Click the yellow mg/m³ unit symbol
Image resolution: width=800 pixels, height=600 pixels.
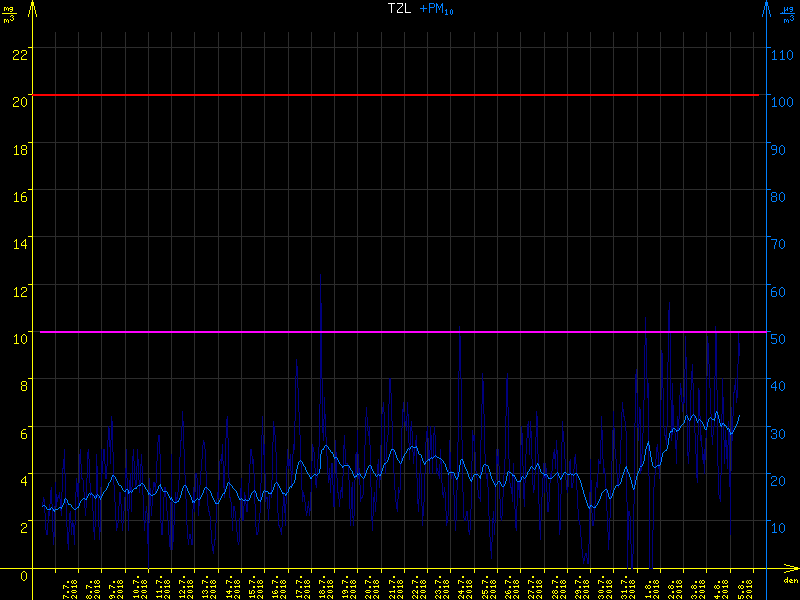(x=10, y=14)
